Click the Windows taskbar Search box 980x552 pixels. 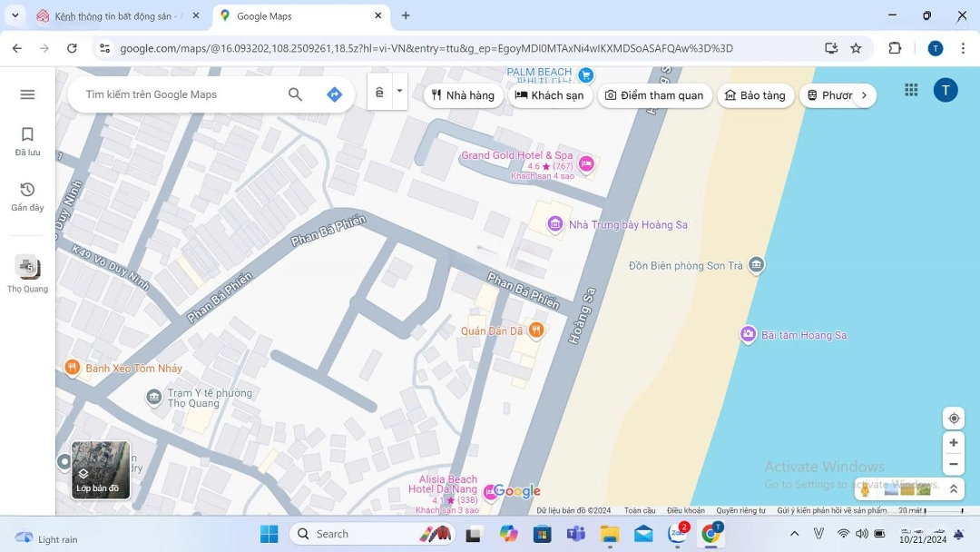coord(373,534)
